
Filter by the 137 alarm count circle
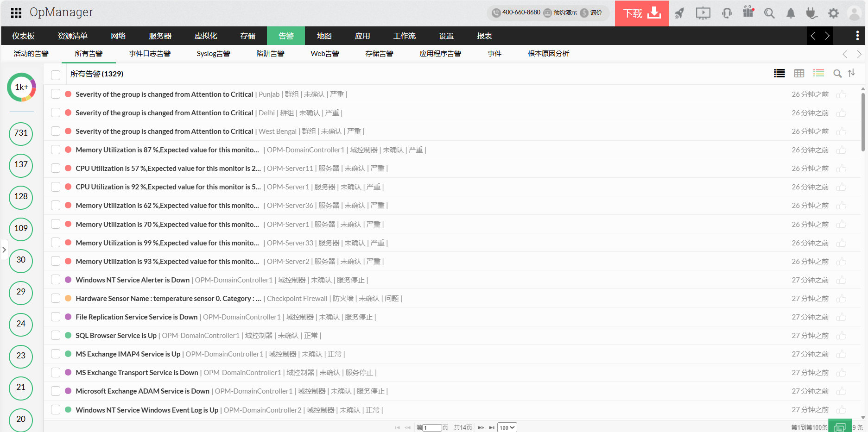pos(21,165)
